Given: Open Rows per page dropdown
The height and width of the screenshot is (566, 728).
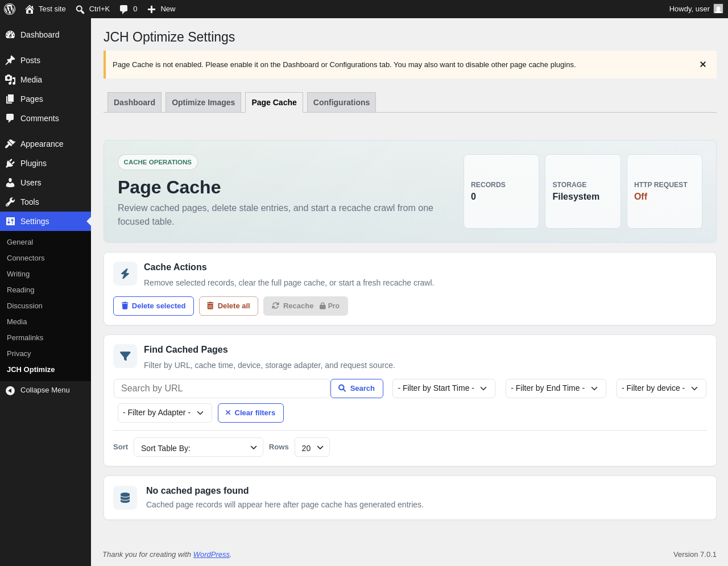Looking at the screenshot, I should tap(312, 448).
